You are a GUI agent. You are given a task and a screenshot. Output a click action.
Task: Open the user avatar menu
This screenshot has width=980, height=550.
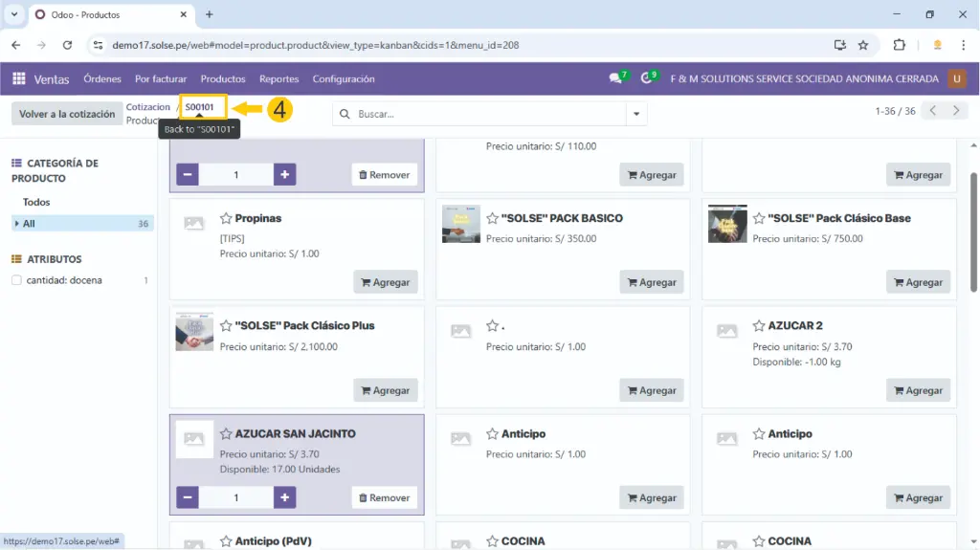(956, 78)
